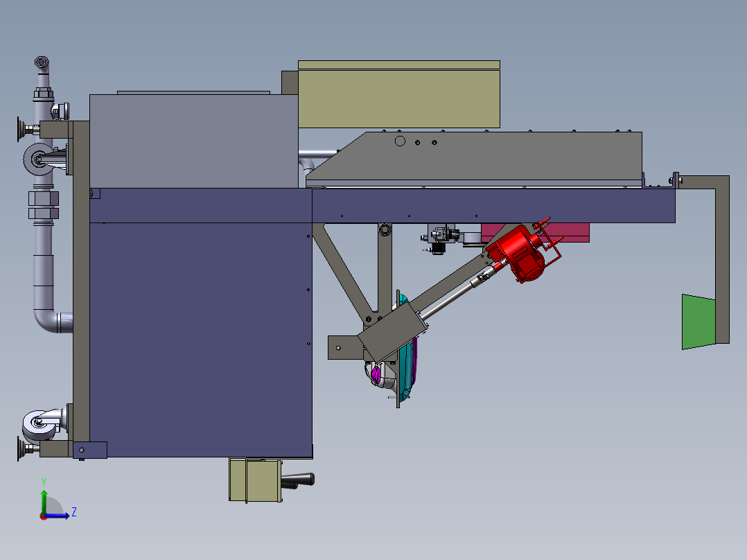Image resolution: width=747 pixels, height=560 pixels.
Task: Click the blue Z axis of the triad
Action: (x=58, y=516)
